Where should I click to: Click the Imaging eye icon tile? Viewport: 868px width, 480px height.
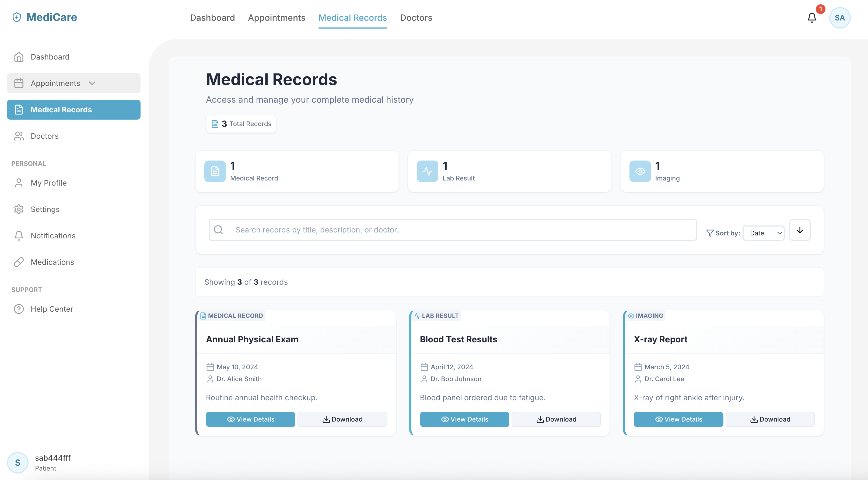point(640,171)
